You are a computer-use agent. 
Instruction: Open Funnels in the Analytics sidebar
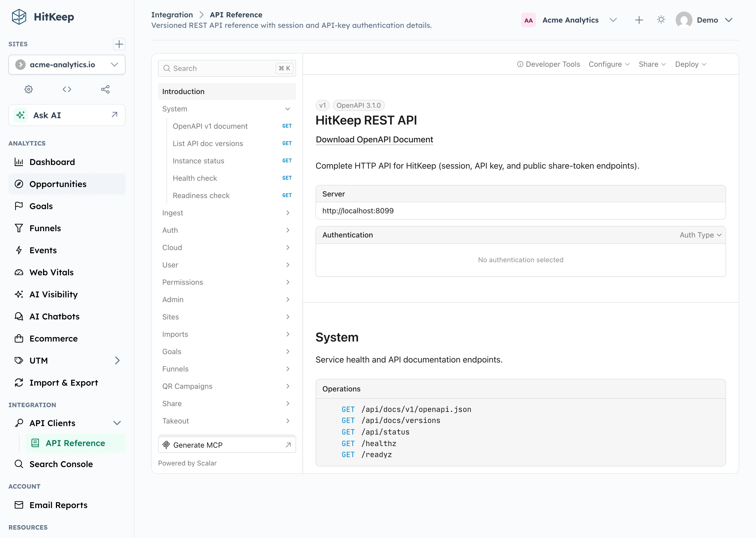pyautogui.click(x=67, y=228)
